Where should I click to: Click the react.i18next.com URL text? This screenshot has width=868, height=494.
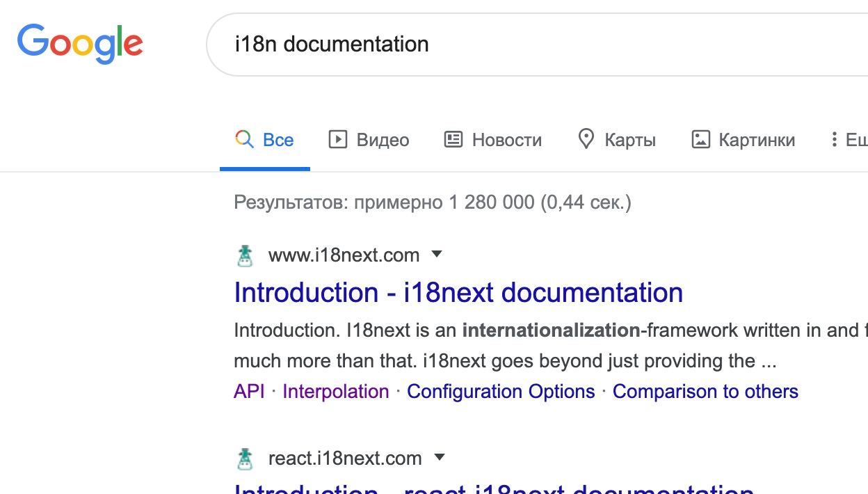[345, 459]
